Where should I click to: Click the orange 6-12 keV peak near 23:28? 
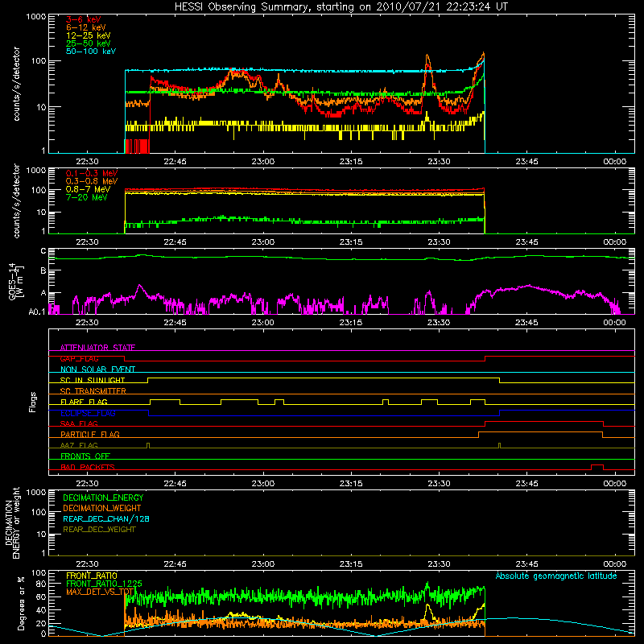427,56
